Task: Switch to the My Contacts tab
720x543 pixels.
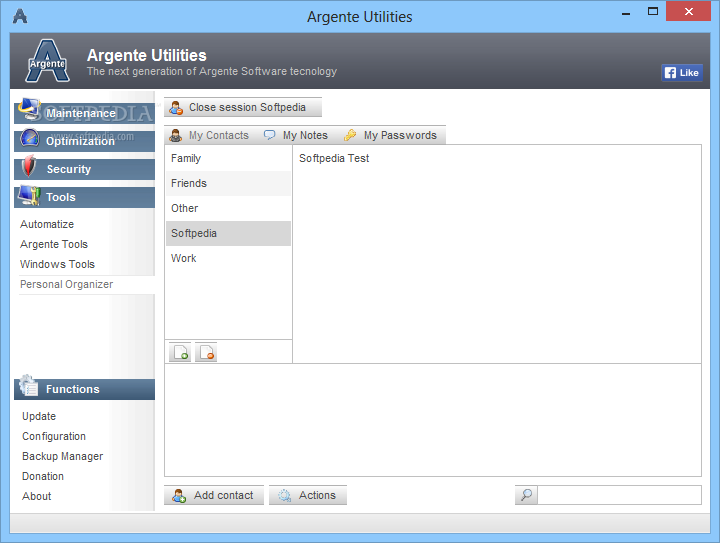Action: [x=209, y=135]
